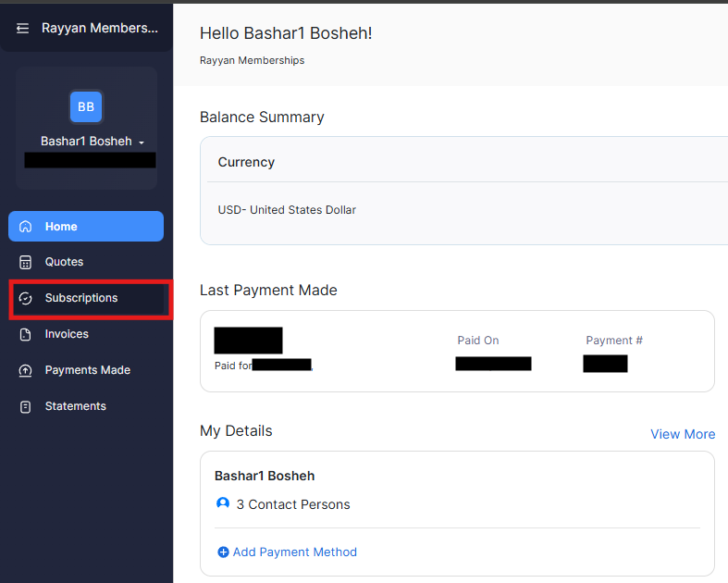Go to Payments Made in the sidebar
This screenshot has height=583, width=728.
[x=87, y=370]
